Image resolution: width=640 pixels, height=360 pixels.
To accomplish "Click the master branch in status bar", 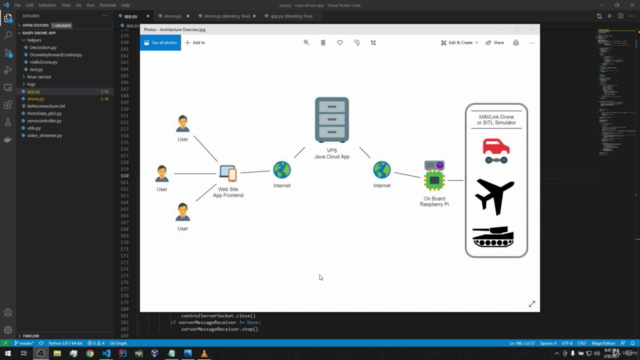I will click(24, 343).
